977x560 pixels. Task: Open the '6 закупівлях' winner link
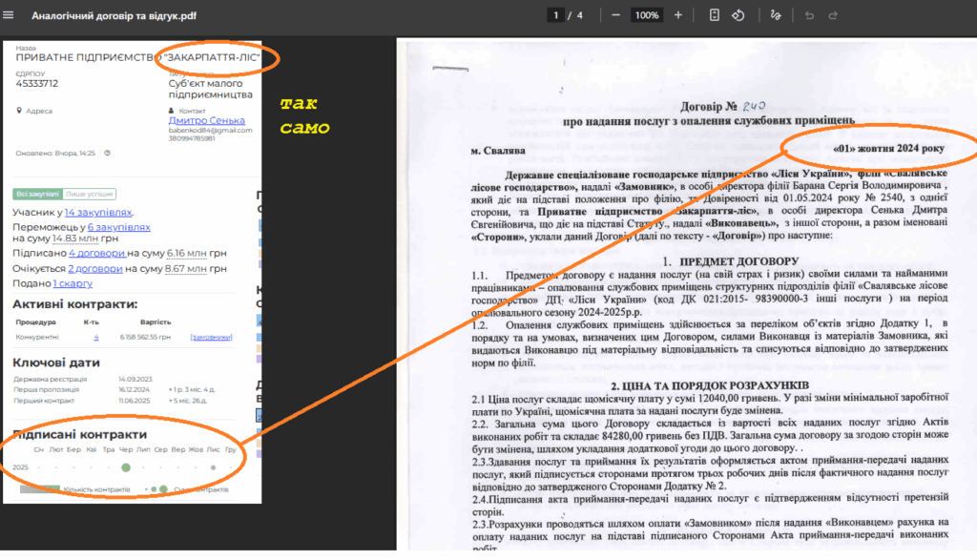118,227
